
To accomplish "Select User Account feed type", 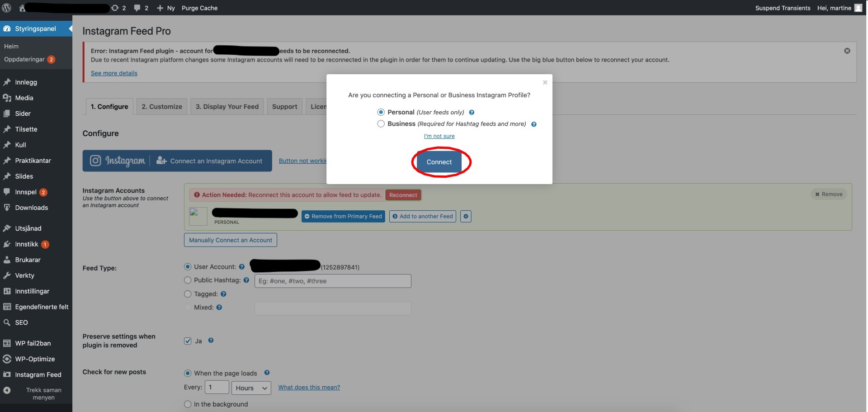I will (x=188, y=267).
